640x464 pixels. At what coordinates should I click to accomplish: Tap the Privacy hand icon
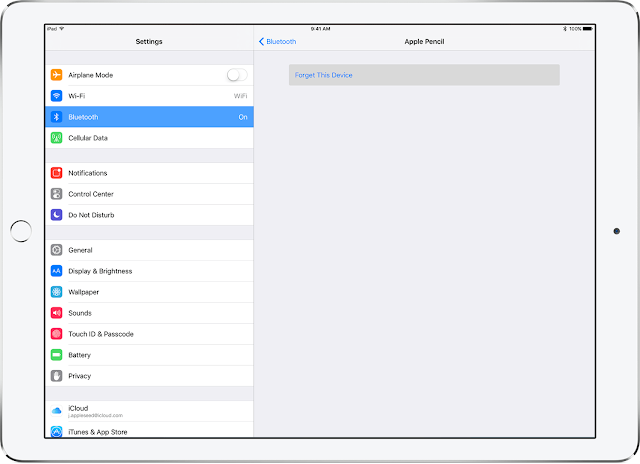point(56,376)
